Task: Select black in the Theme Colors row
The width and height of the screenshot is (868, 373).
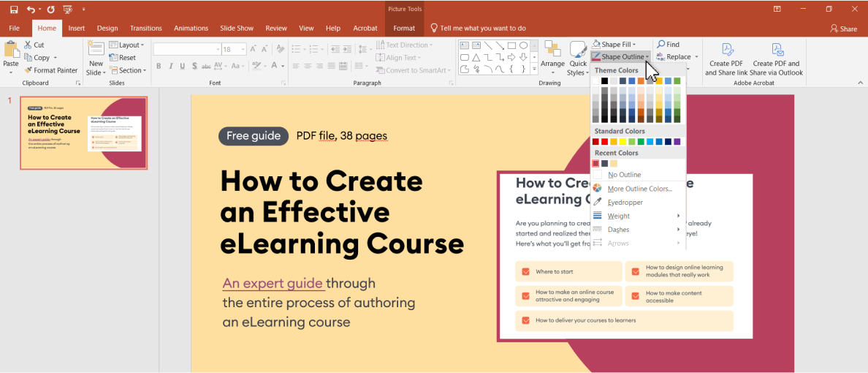Action: (x=604, y=81)
